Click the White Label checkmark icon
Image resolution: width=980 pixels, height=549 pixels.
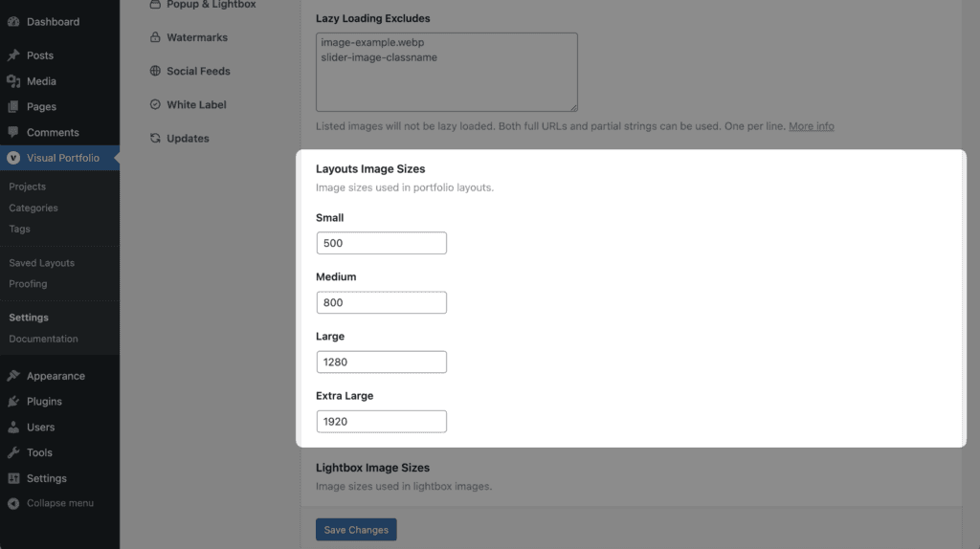(155, 104)
